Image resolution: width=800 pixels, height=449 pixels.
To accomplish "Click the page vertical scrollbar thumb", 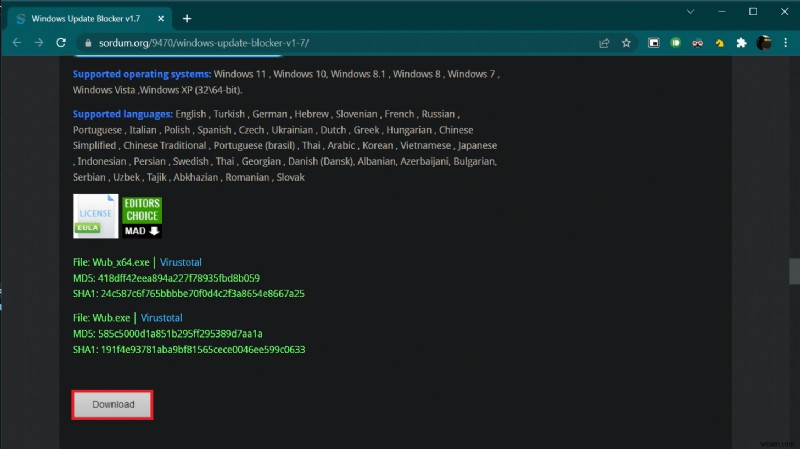I will point(794,271).
